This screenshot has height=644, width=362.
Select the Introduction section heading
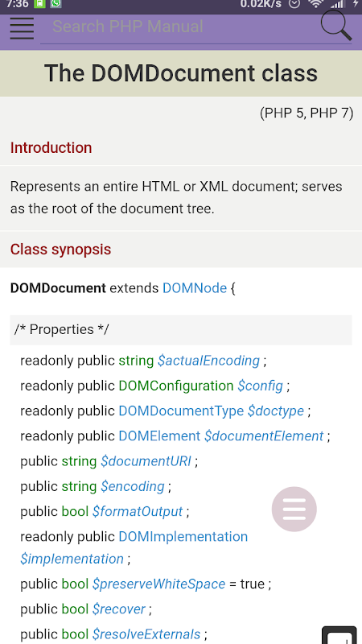pos(51,148)
